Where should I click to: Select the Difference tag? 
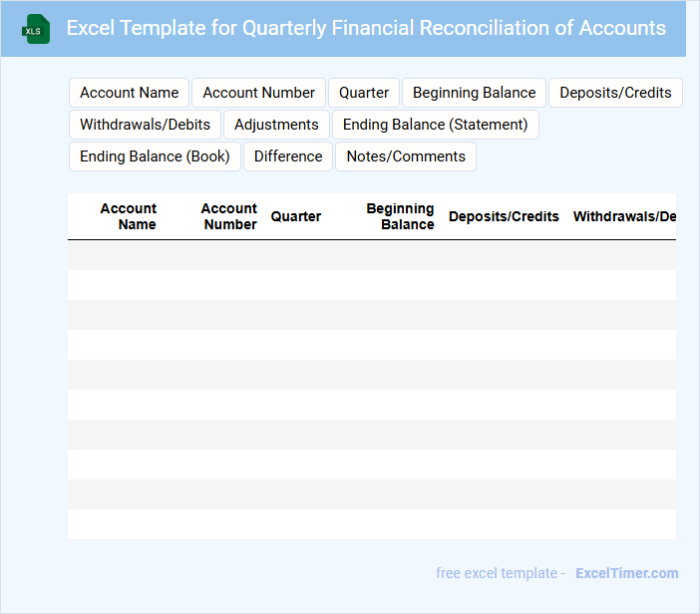pos(288,156)
